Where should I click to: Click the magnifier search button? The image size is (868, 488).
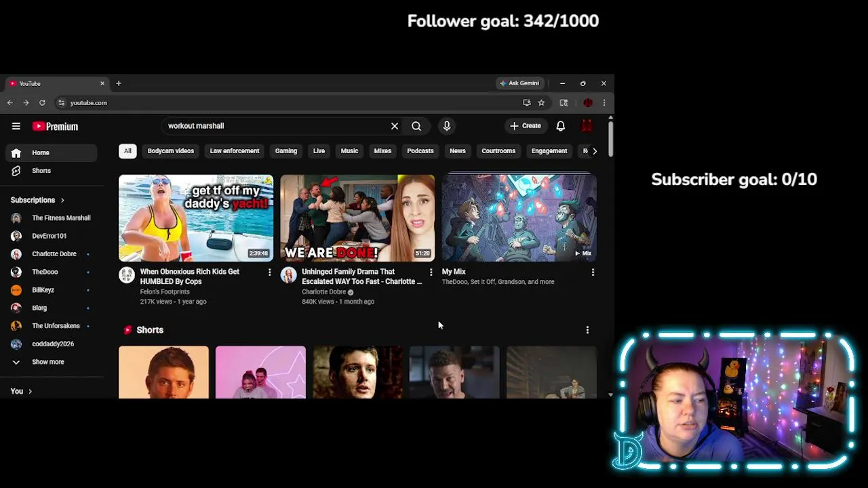(x=416, y=126)
